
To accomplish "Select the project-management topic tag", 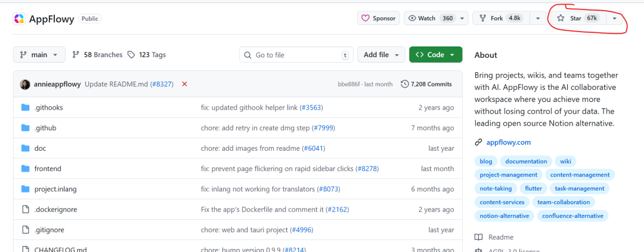I will 509,175.
